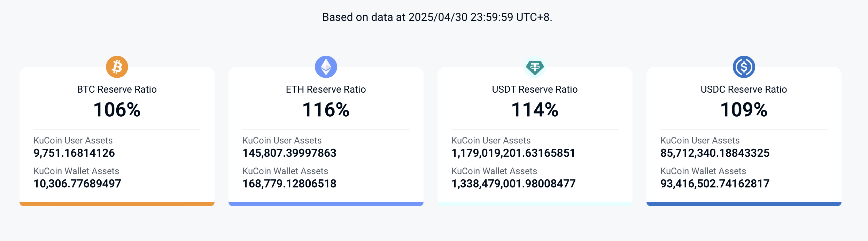This screenshot has height=241, width=868.
Task: Click ETH wallet assets value 168,779.12806518
Action: click(x=289, y=184)
